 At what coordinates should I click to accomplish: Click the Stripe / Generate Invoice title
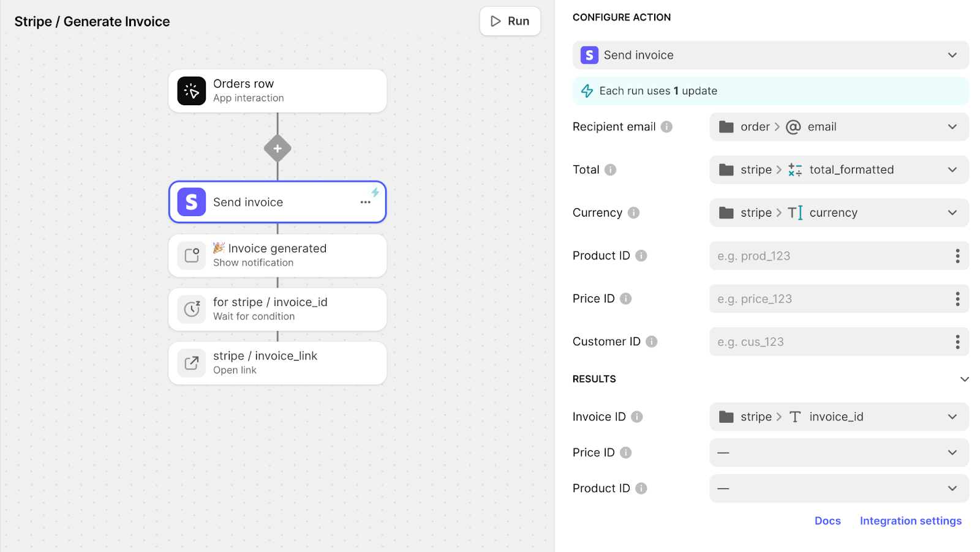click(x=92, y=21)
